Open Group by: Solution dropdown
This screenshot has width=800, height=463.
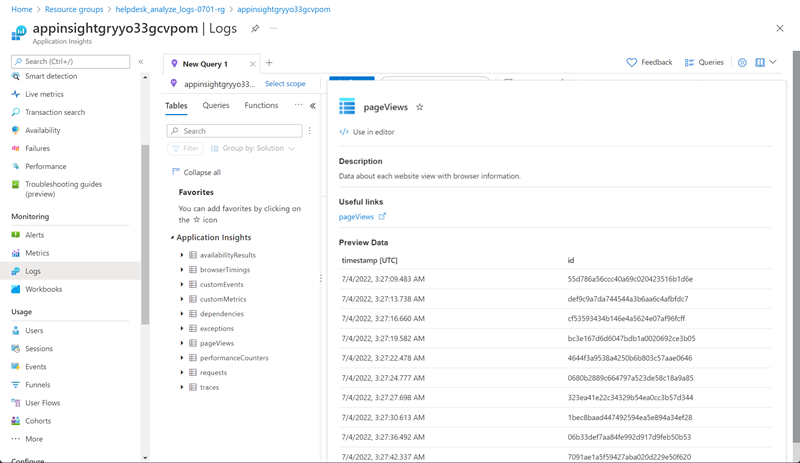[x=253, y=149]
